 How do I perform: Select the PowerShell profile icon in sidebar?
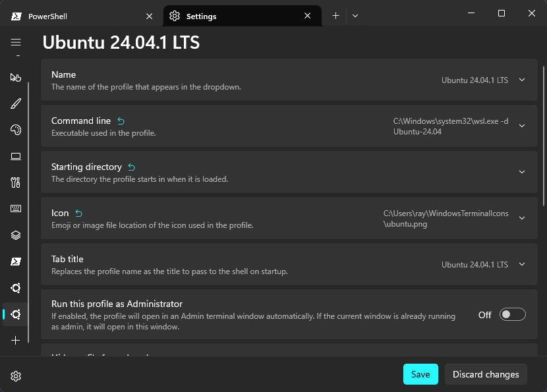point(15,262)
